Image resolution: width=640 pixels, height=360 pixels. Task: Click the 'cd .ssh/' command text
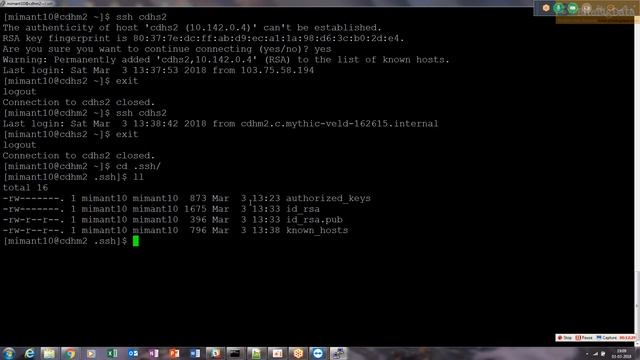tap(138, 167)
